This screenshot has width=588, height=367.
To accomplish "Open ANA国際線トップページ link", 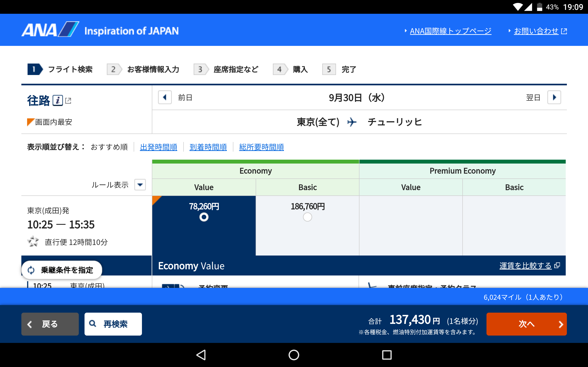I will [x=450, y=31].
